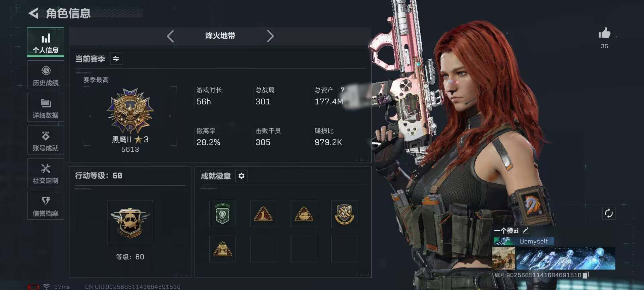Viewport: 644px width, 290px height.
Task: Rotate character with the refresh icon
Action: pos(609,213)
